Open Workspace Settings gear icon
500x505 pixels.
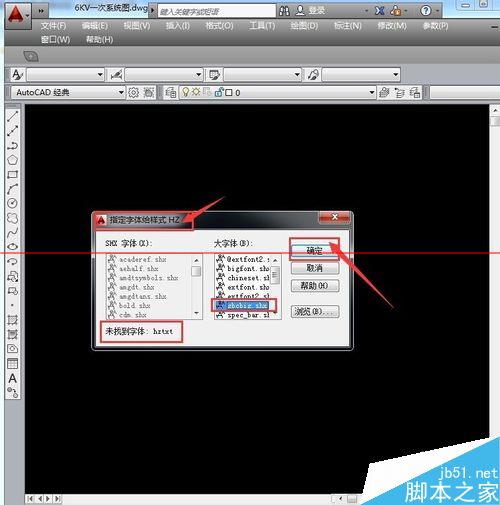point(133,92)
